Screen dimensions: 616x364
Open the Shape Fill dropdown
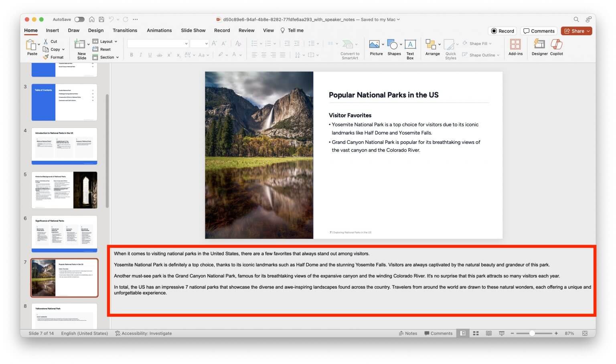coord(478,43)
